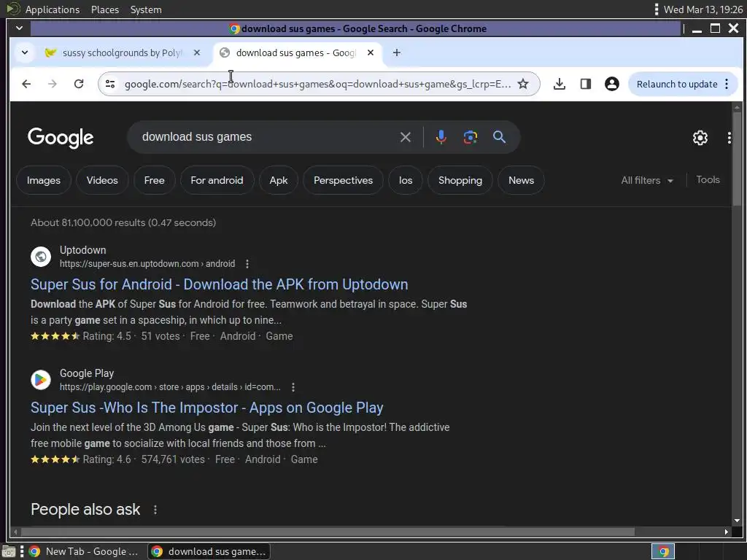Image resolution: width=747 pixels, height=560 pixels.
Task: Click the Chrome workspace switcher icon
Action: tap(662, 552)
